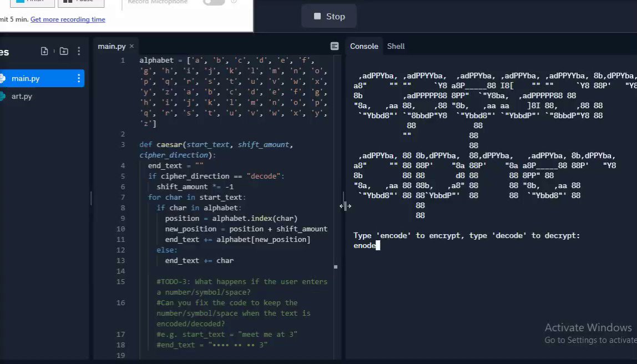Screen dimensions: 637x364
Task: Click the Finish recording button
Action: (32, 2)
